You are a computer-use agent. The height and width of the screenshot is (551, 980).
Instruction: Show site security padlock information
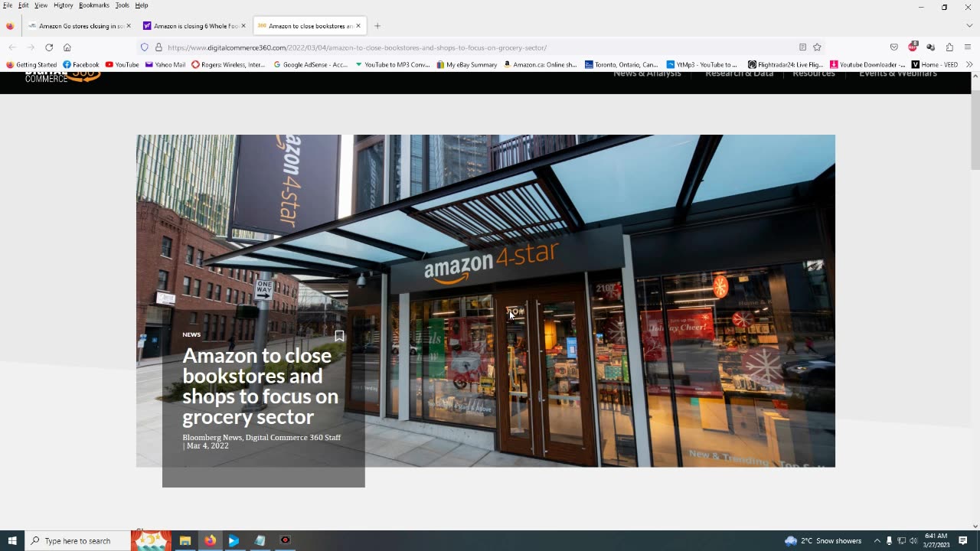tap(158, 47)
